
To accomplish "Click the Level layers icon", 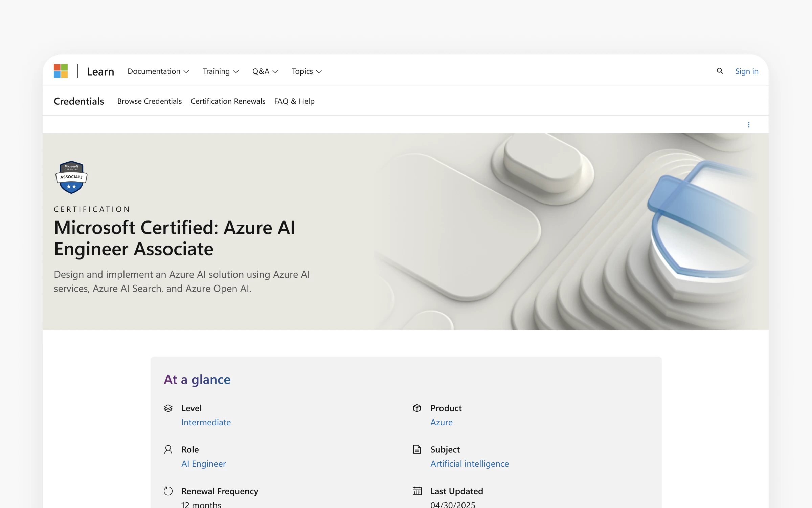I will point(168,408).
